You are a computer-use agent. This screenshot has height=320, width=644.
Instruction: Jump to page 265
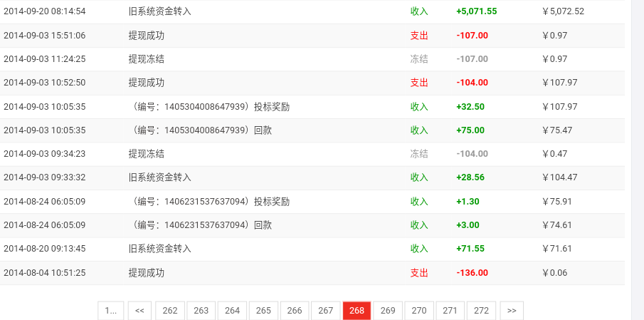click(263, 311)
